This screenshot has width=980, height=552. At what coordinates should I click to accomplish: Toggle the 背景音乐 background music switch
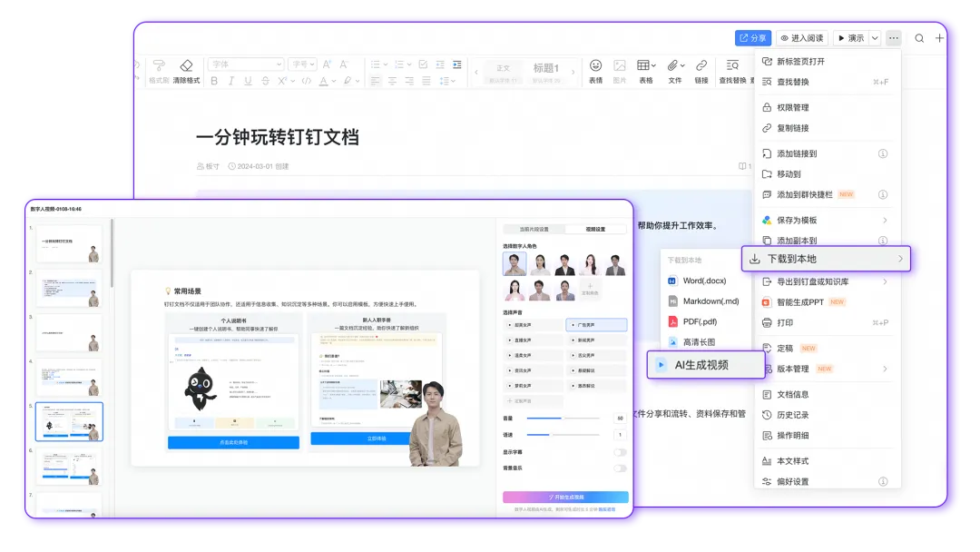620,468
